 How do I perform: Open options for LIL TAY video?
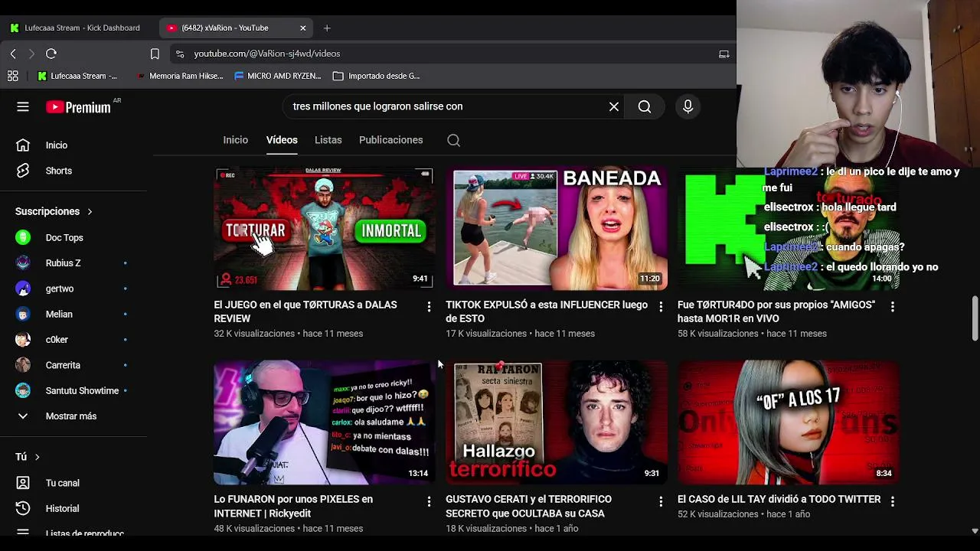tap(892, 501)
